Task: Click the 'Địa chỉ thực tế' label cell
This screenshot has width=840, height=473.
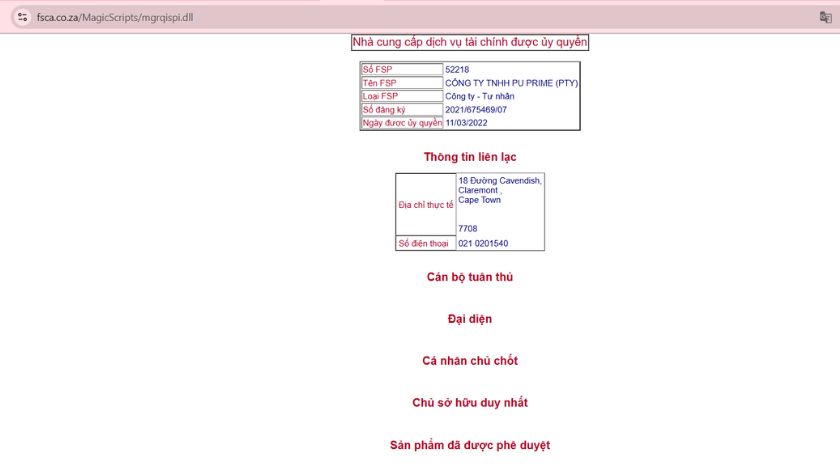Action: 426,205
